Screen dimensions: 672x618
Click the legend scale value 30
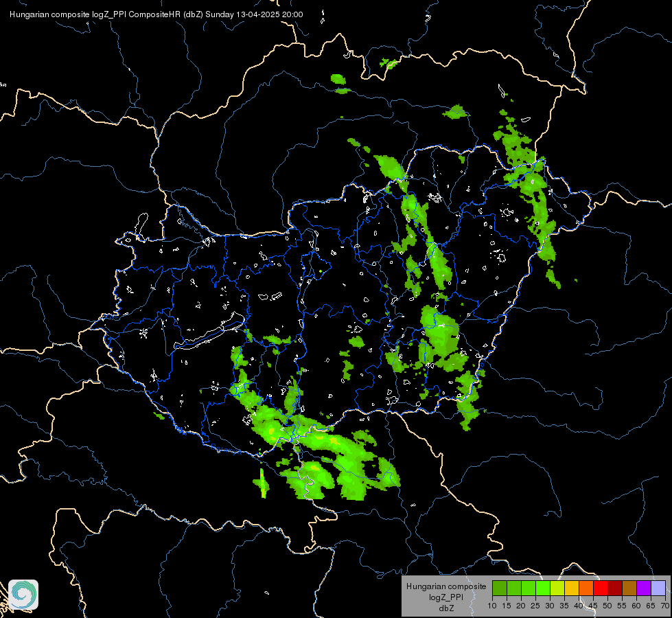pyautogui.click(x=550, y=606)
